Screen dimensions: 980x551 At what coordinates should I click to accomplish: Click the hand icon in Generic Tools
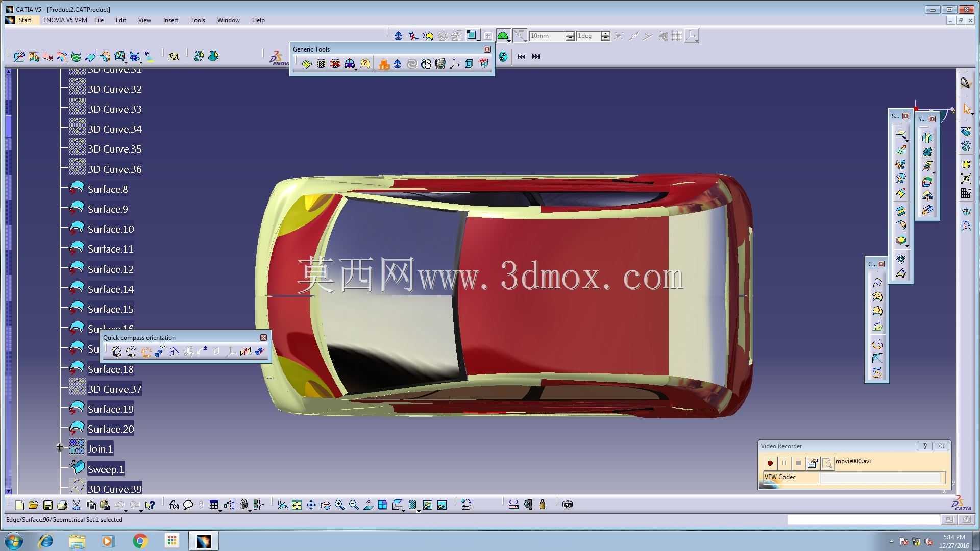point(426,64)
